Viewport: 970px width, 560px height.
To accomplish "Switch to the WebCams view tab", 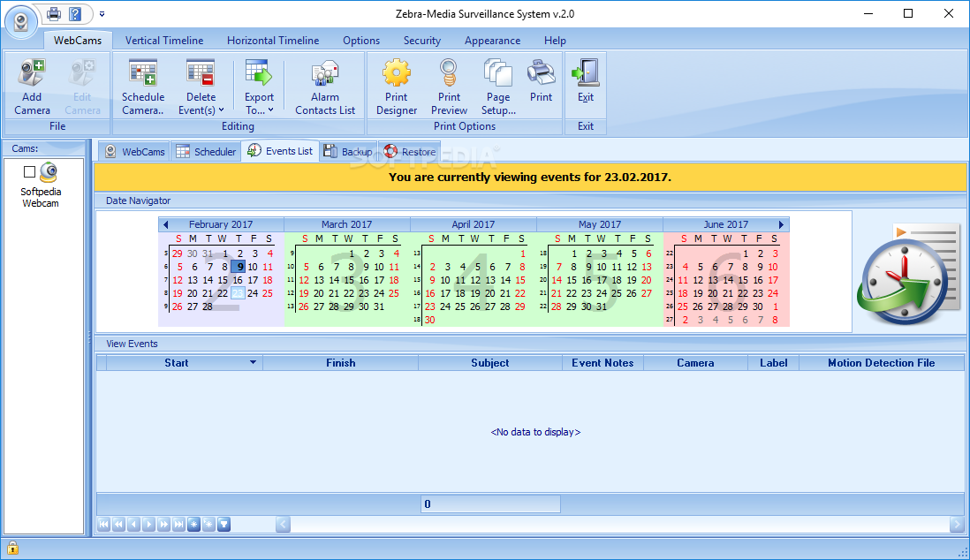I will pos(134,152).
